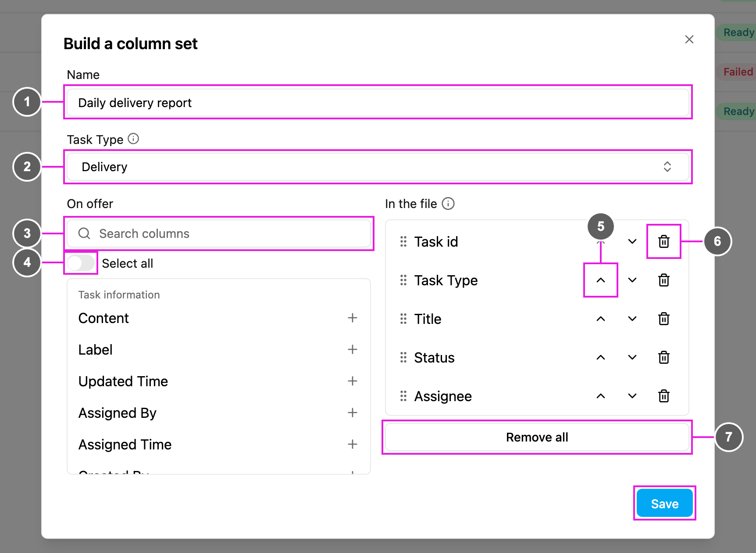Focus the Search columns field
756x553 pixels.
click(219, 233)
